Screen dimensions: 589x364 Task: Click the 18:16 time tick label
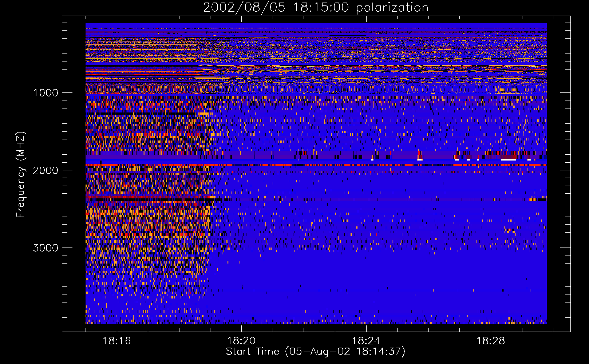pyautogui.click(x=116, y=341)
